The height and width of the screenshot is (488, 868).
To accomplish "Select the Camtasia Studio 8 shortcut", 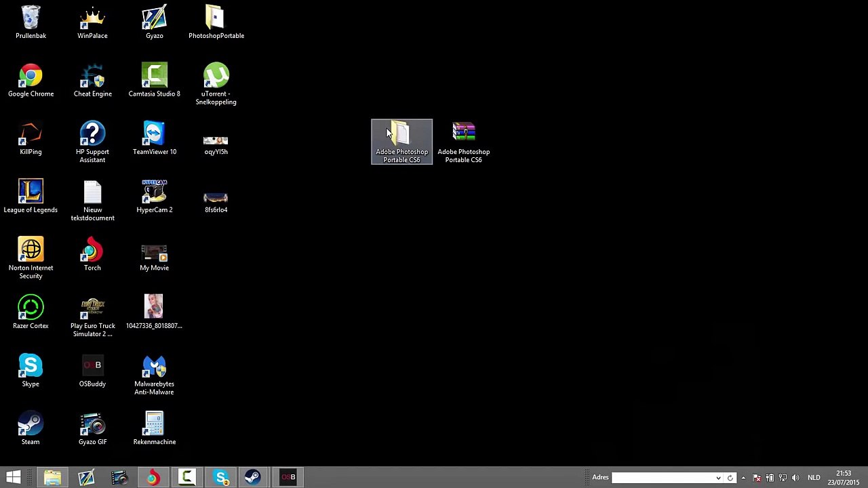I will 154,80.
